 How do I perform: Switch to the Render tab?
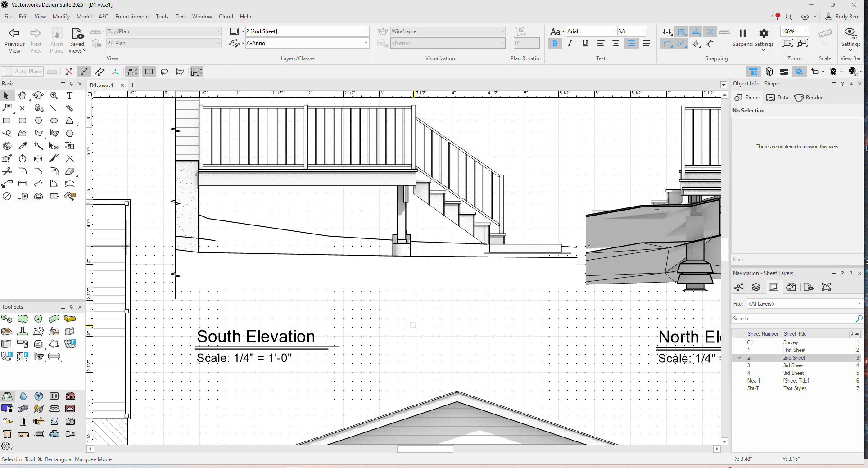pos(809,98)
